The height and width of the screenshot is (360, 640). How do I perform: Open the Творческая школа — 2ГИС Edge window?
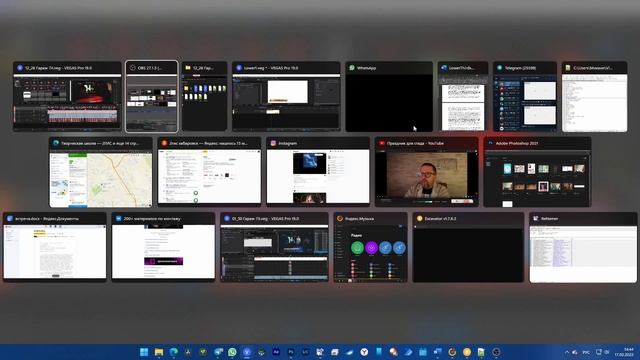click(x=101, y=172)
